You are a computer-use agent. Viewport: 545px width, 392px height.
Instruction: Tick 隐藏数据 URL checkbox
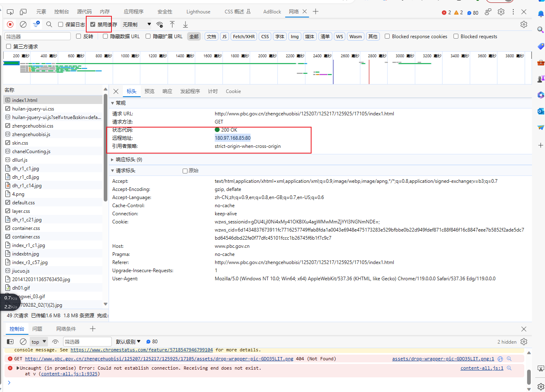[x=105, y=36]
